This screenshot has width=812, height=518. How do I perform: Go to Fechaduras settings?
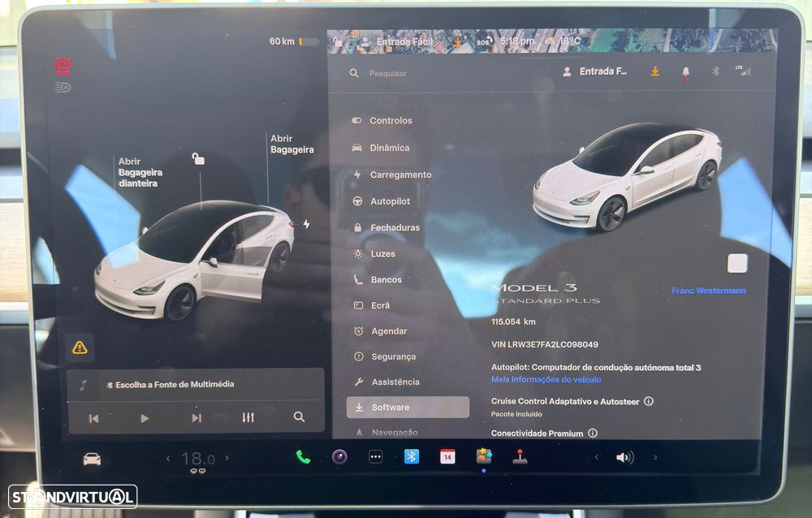[x=387, y=227]
